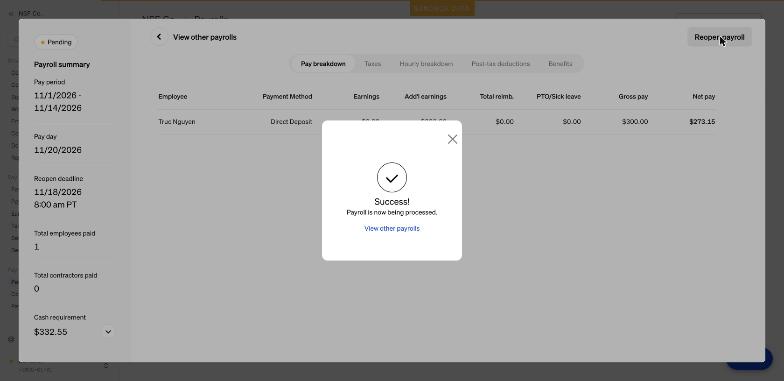784x381 pixels.
Task: Click the Gross pay column header
Action: [x=633, y=96]
